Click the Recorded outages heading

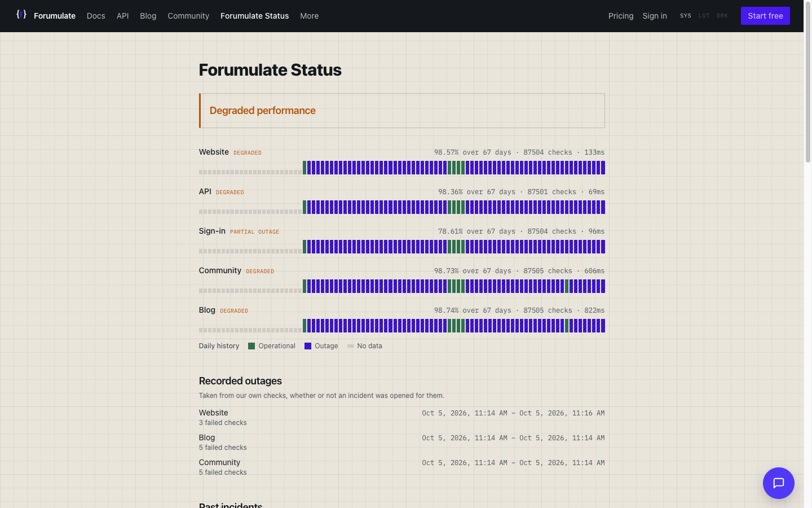coord(240,381)
